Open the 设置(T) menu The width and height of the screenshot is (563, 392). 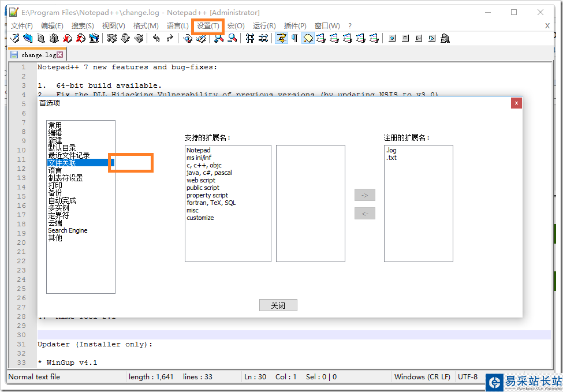click(208, 26)
